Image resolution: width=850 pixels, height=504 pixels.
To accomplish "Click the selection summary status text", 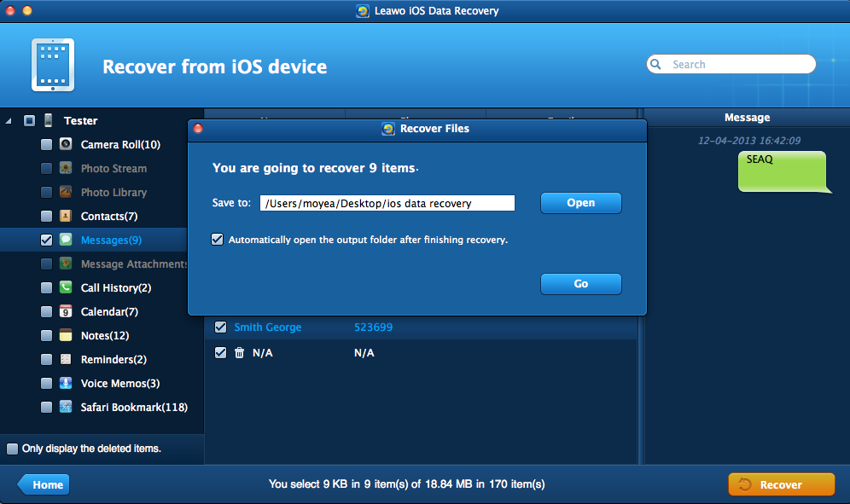I will point(406,484).
